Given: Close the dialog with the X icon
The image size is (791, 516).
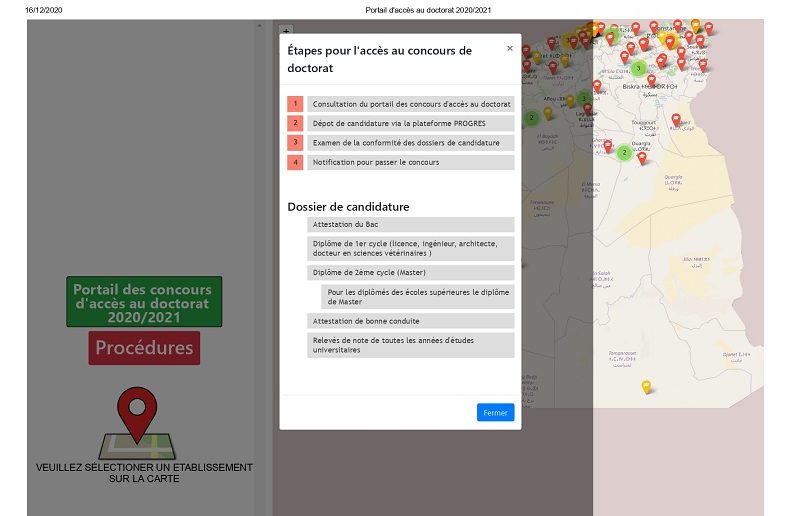Looking at the screenshot, I should click(x=509, y=48).
